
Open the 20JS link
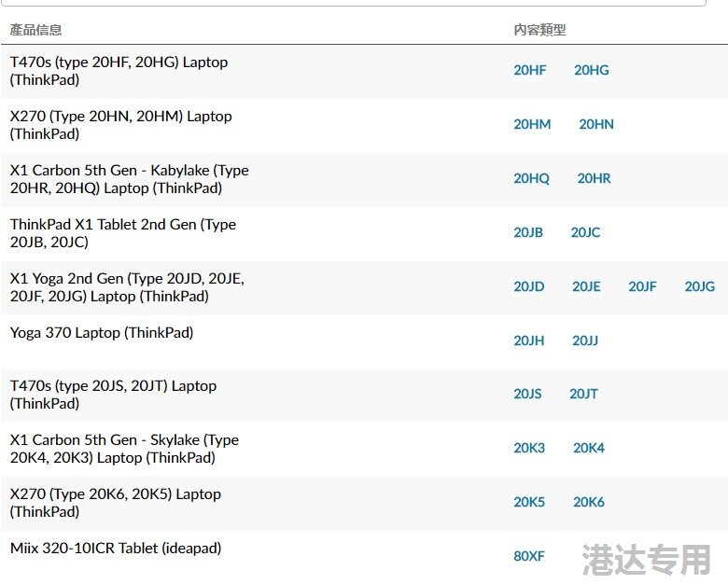pos(527,394)
